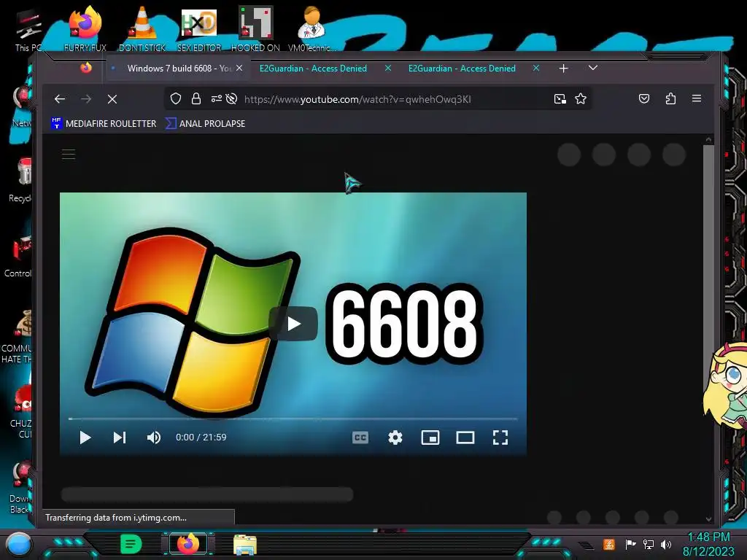Toggle closed captions CC button
Viewport: 747px width, 560px height.
(x=360, y=437)
